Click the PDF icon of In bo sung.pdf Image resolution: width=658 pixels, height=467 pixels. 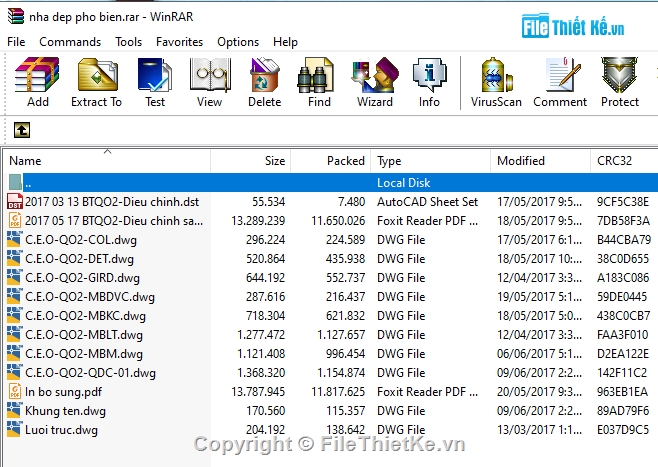(15, 391)
